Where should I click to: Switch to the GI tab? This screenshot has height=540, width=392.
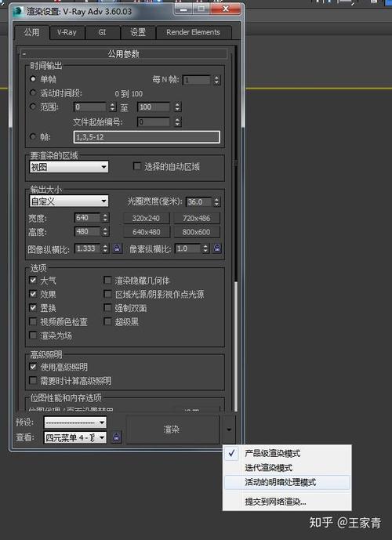click(102, 33)
